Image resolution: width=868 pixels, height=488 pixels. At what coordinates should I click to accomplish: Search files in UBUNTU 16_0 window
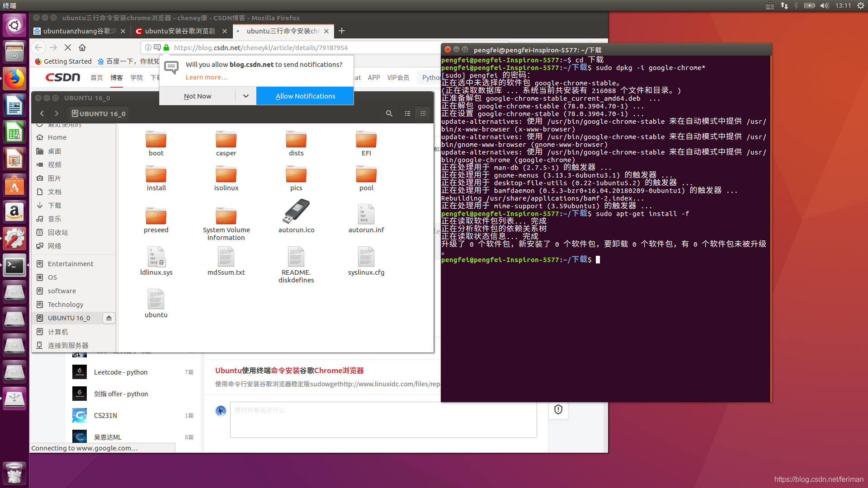[x=389, y=113]
